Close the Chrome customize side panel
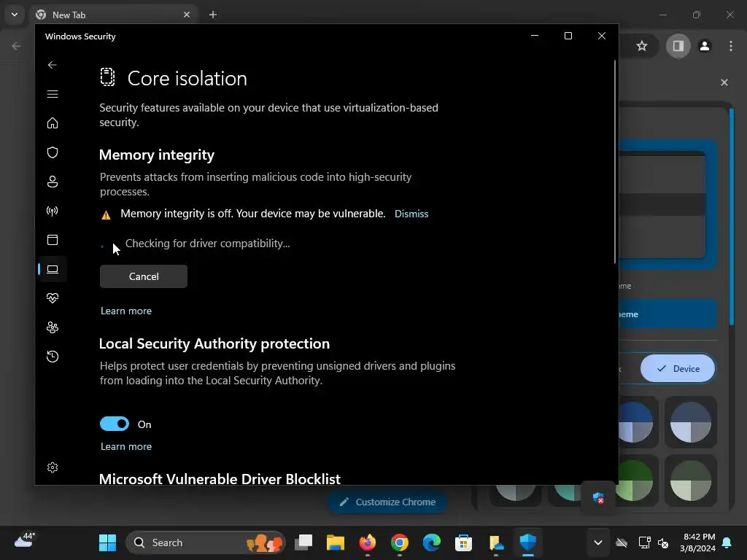747x560 pixels. point(724,82)
